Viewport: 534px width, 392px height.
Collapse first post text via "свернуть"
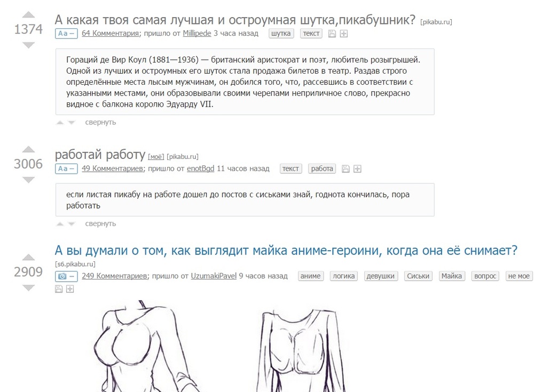coord(100,122)
